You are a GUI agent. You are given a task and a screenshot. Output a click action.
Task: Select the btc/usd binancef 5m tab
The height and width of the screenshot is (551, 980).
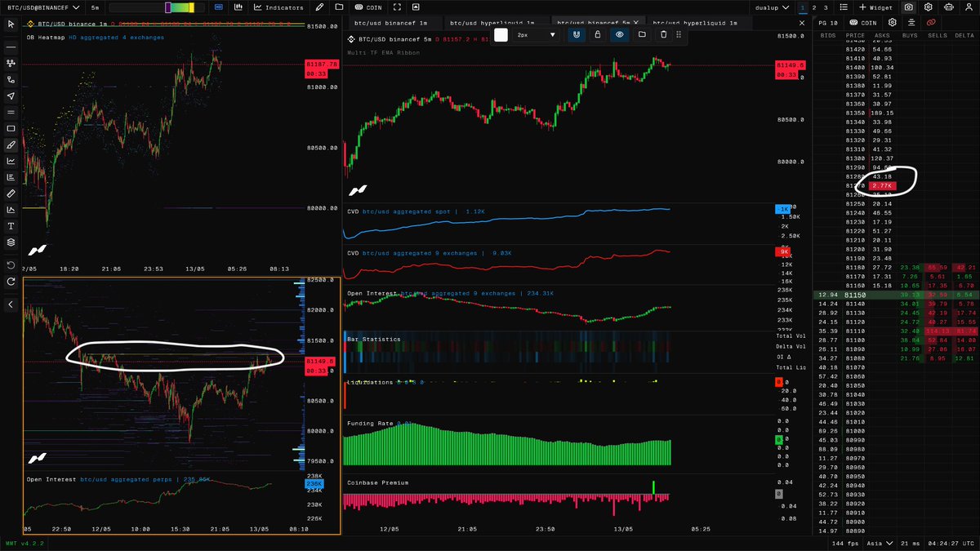pyautogui.click(x=593, y=23)
